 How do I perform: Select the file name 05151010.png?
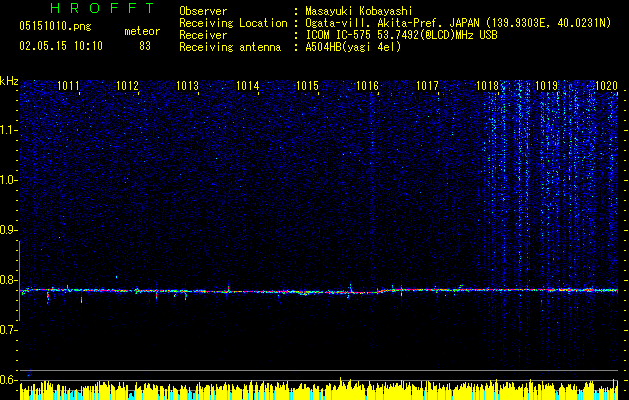point(55,26)
